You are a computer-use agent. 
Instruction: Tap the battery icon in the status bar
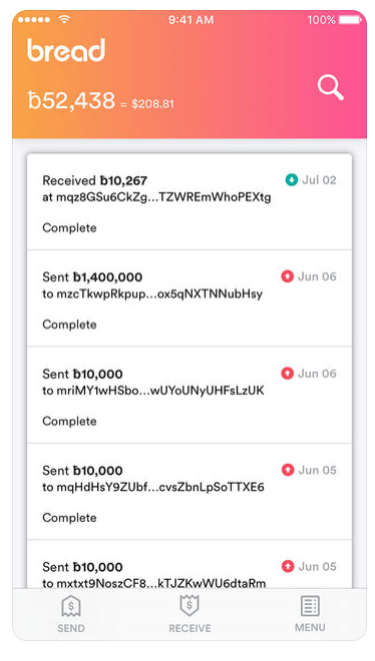pyautogui.click(x=350, y=19)
